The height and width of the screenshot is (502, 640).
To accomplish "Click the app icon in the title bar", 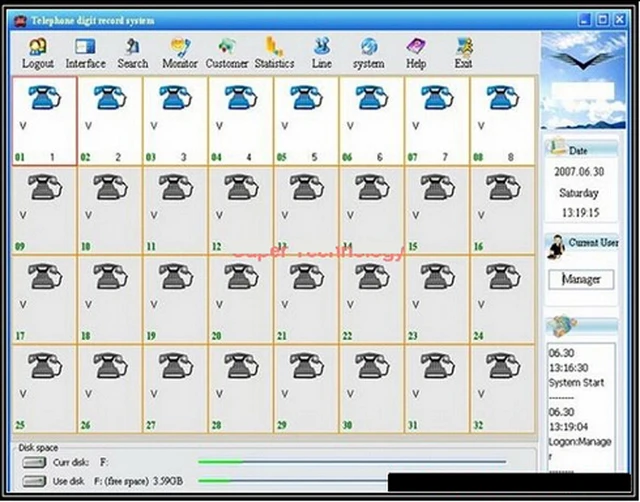I will 20,20.
